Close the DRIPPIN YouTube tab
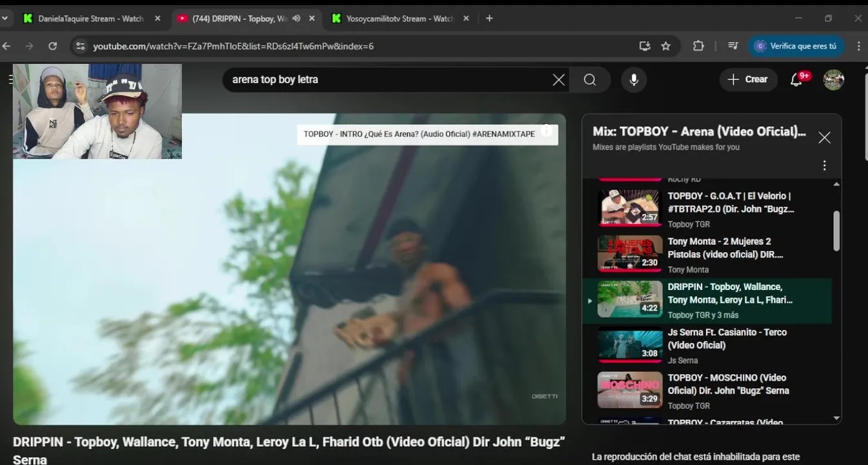 pos(312,19)
